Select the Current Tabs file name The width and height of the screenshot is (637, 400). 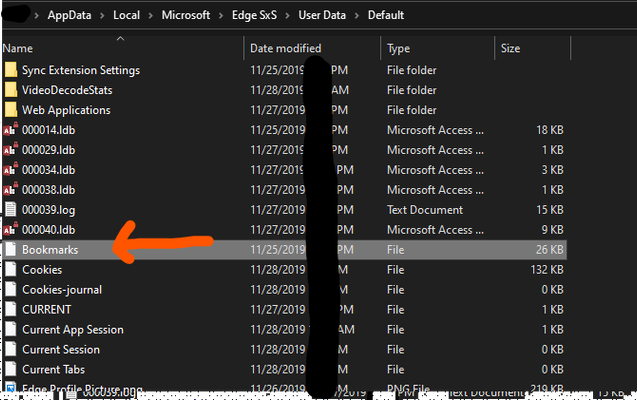click(54, 369)
